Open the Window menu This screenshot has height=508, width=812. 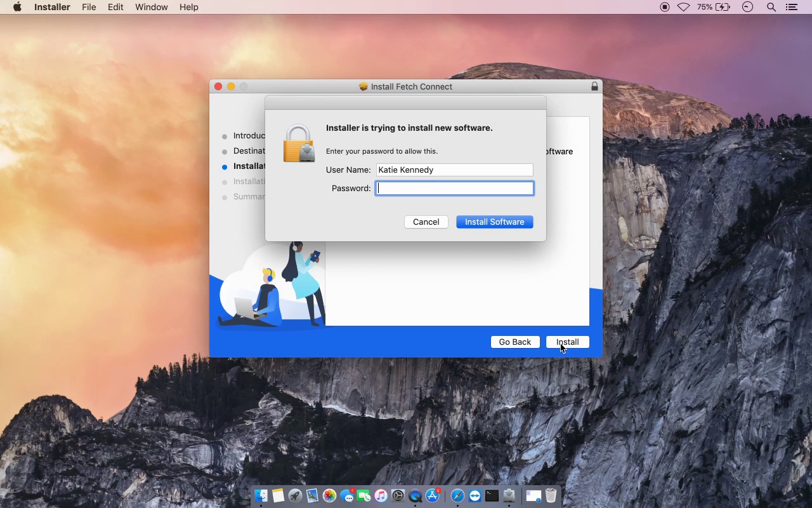(x=151, y=7)
